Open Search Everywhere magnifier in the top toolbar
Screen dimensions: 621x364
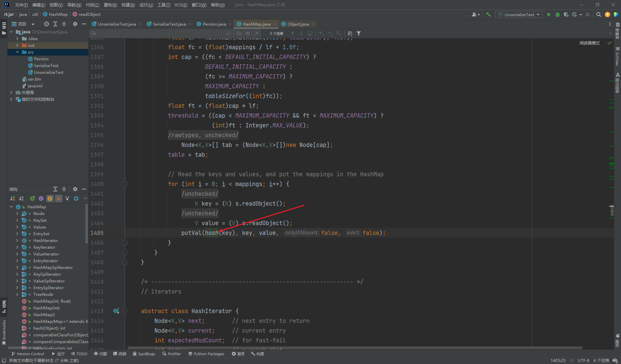point(599,14)
